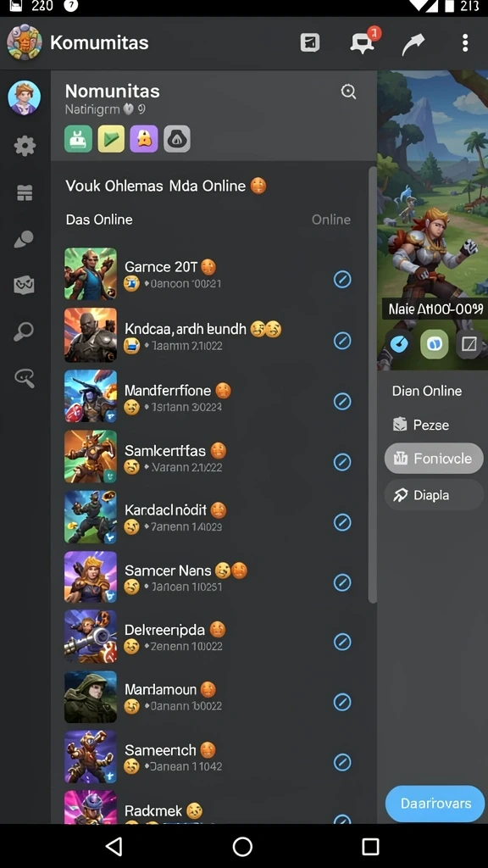Tap the Android home navigation button
This screenshot has width=488, height=868.
point(242,847)
